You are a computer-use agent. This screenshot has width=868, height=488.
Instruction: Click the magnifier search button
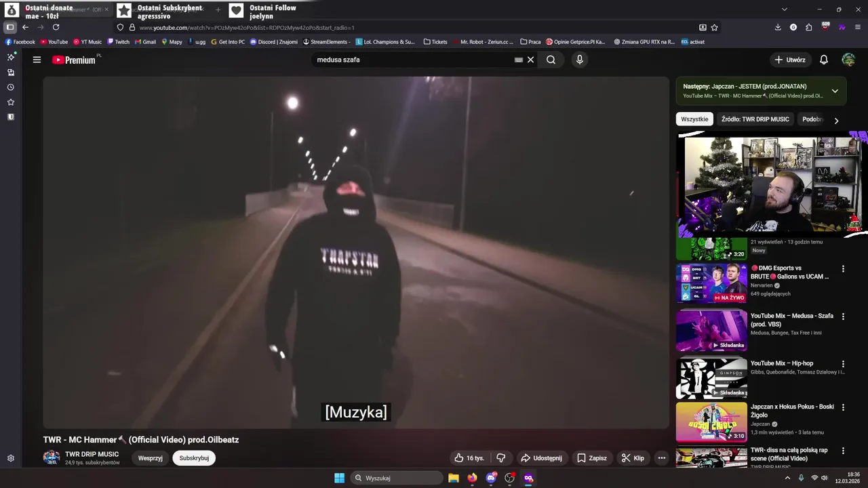[x=551, y=60]
